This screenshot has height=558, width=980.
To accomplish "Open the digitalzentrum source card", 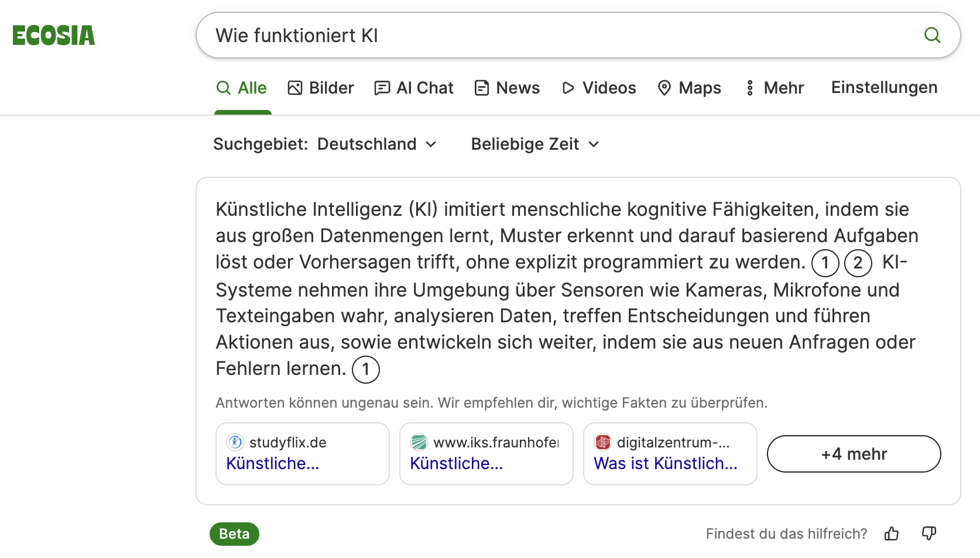I will point(670,454).
